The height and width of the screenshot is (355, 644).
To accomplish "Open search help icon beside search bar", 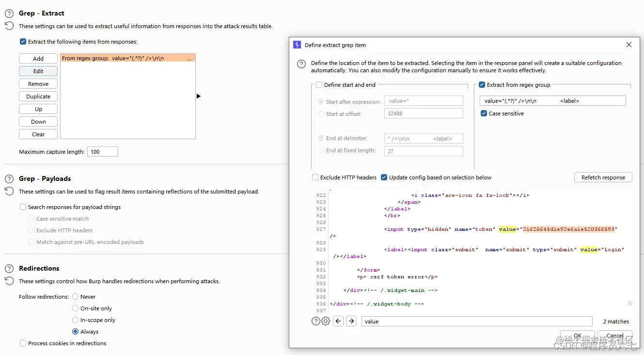I will pos(315,321).
